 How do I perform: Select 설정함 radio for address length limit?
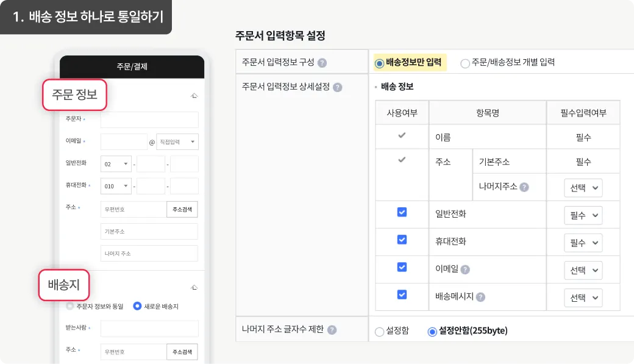point(379,332)
